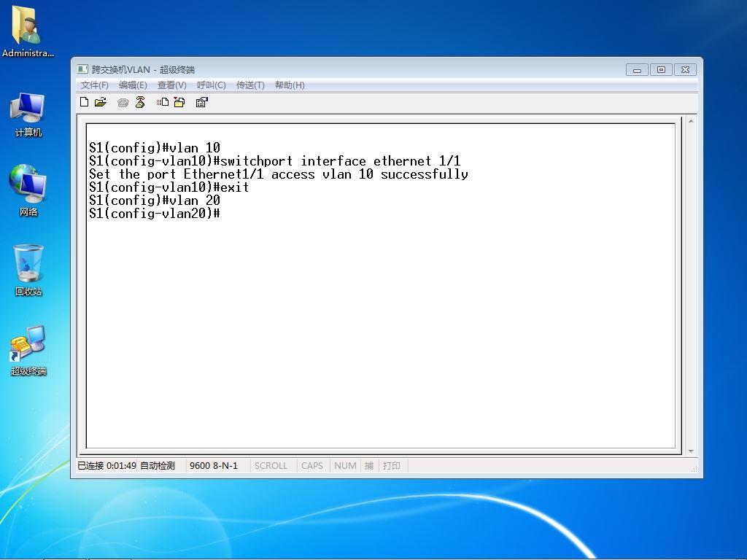Click the 打印 status indicator
This screenshot has width=747, height=560.
(x=392, y=466)
